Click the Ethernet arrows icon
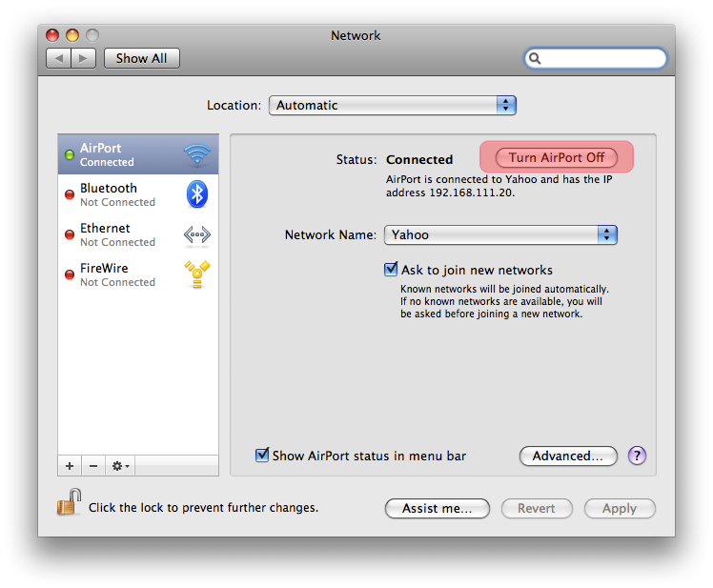Screen dimensions: 713x588 click(x=197, y=234)
